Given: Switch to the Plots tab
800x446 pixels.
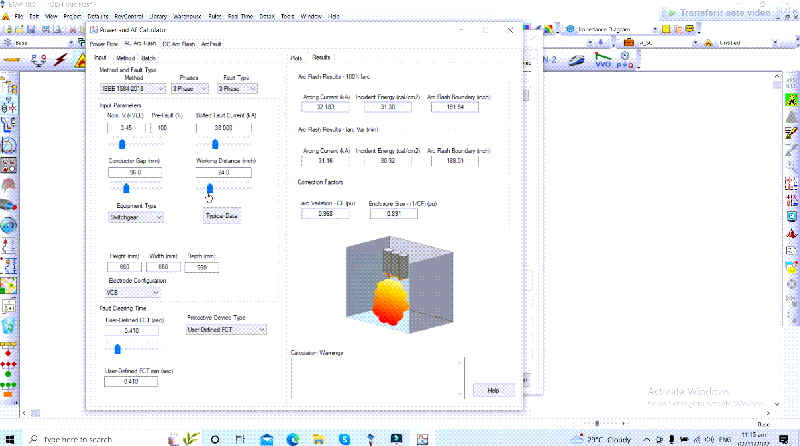Looking at the screenshot, I should click(296, 58).
